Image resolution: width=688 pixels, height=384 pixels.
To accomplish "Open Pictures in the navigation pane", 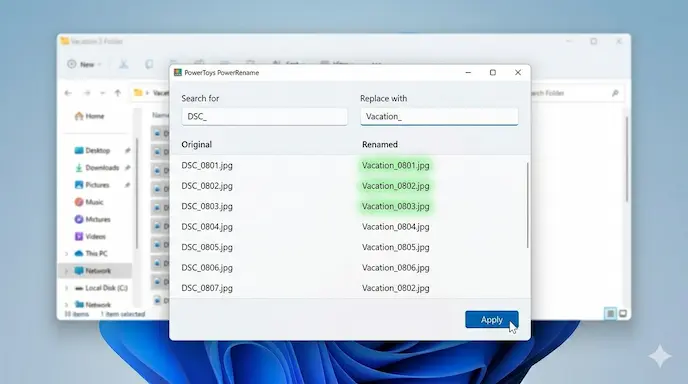I will 92,185.
